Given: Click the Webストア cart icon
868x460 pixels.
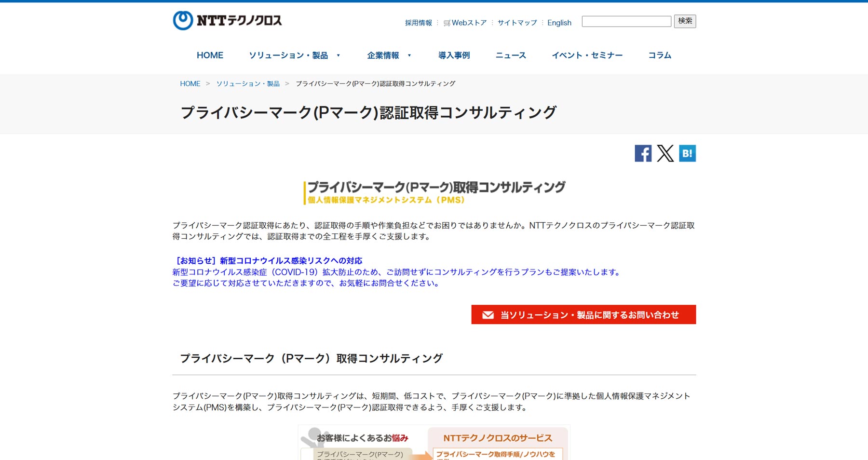Looking at the screenshot, I should [447, 23].
